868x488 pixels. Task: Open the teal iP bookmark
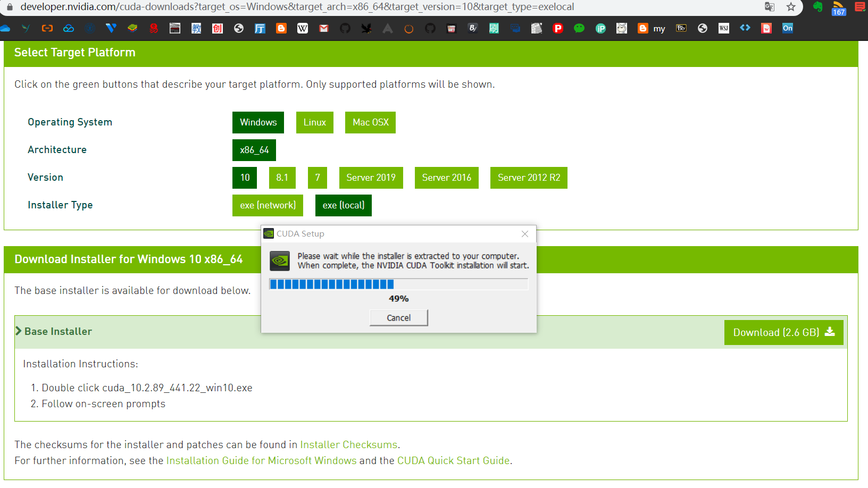600,28
